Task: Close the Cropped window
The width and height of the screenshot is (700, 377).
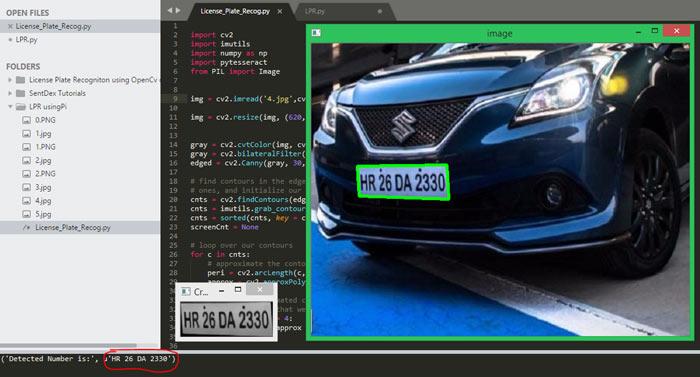Action: (x=260, y=290)
